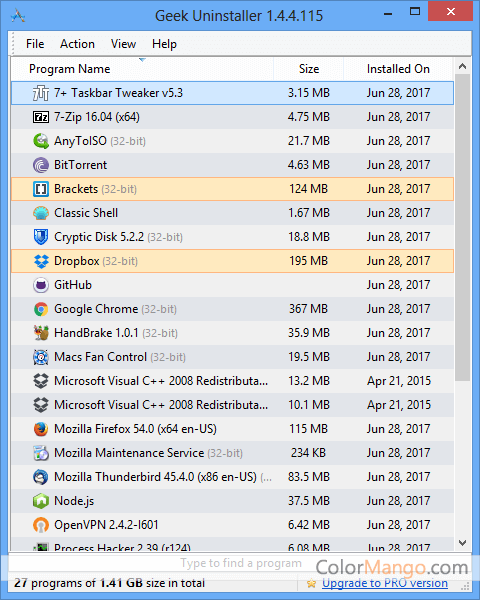Click the Mozilla Thunderbird icon
Viewport: 480px width, 600px height.
pyautogui.click(x=41, y=477)
